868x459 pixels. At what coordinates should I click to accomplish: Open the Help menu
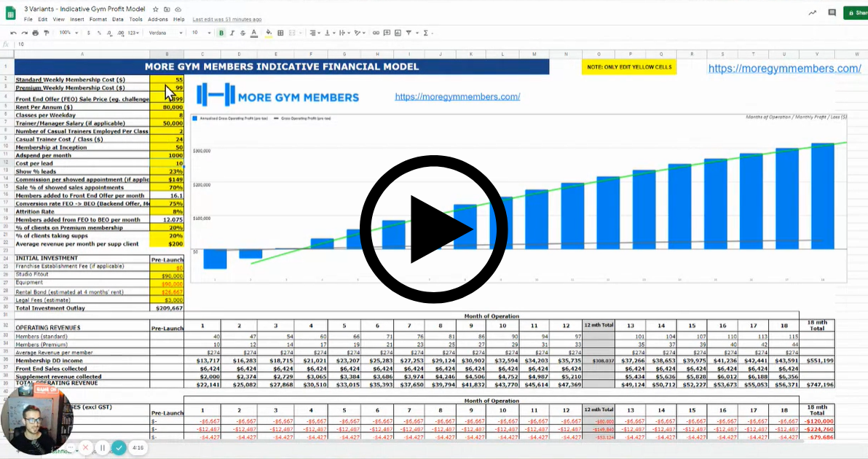[179, 20]
